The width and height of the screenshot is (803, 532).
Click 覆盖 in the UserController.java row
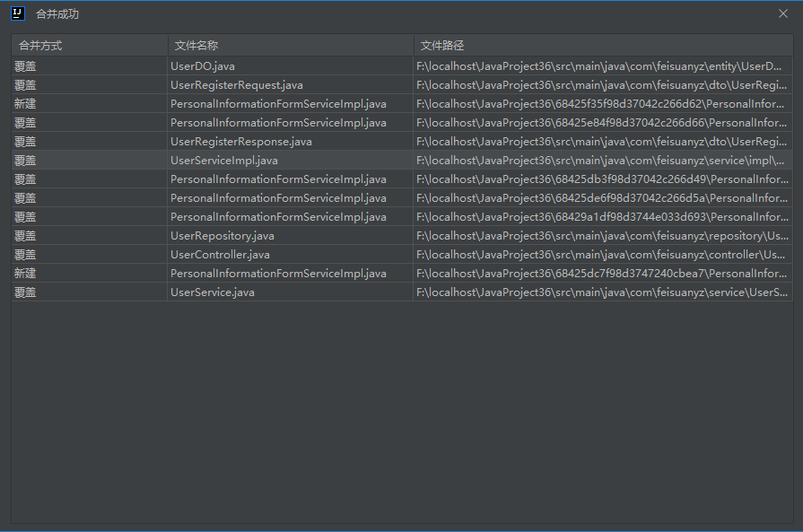tap(25, 255)
